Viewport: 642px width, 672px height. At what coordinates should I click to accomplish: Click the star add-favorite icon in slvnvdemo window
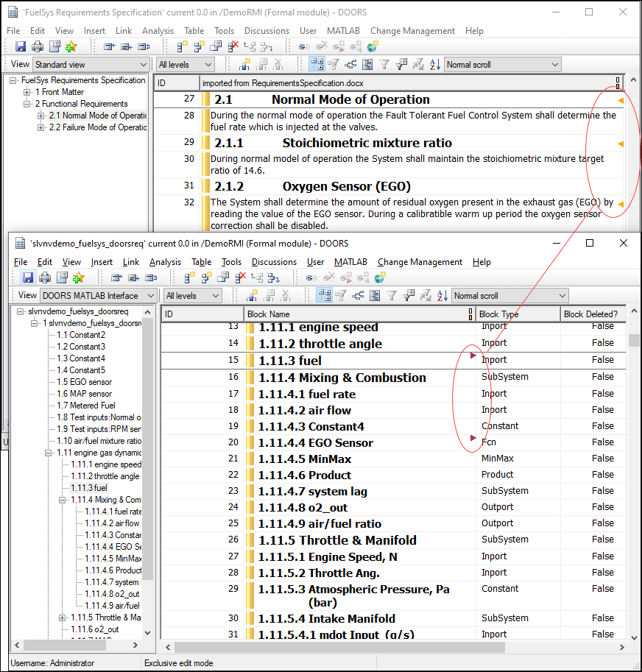point(79,277)
